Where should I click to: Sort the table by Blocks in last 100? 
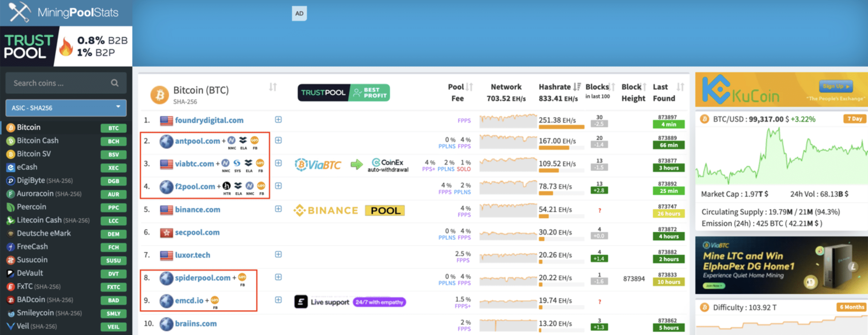(x=612, y=87)
